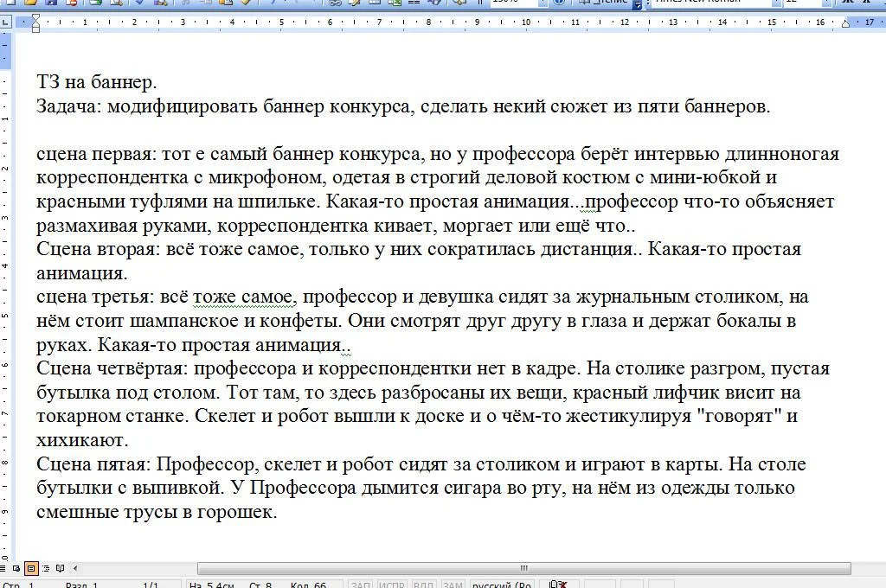Click the horizontal scrollbar left arrow

[75, 568]
